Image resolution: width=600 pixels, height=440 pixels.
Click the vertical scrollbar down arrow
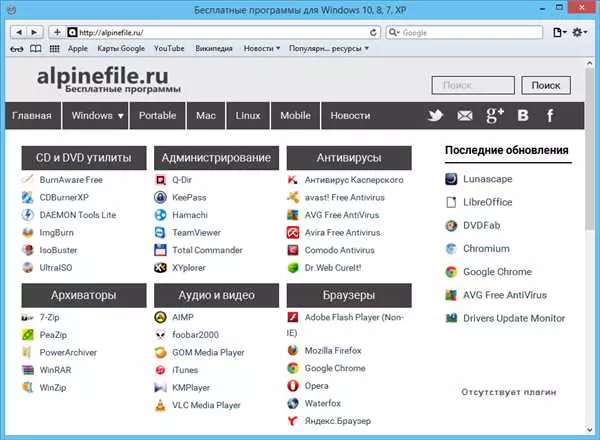click(589, 430)
